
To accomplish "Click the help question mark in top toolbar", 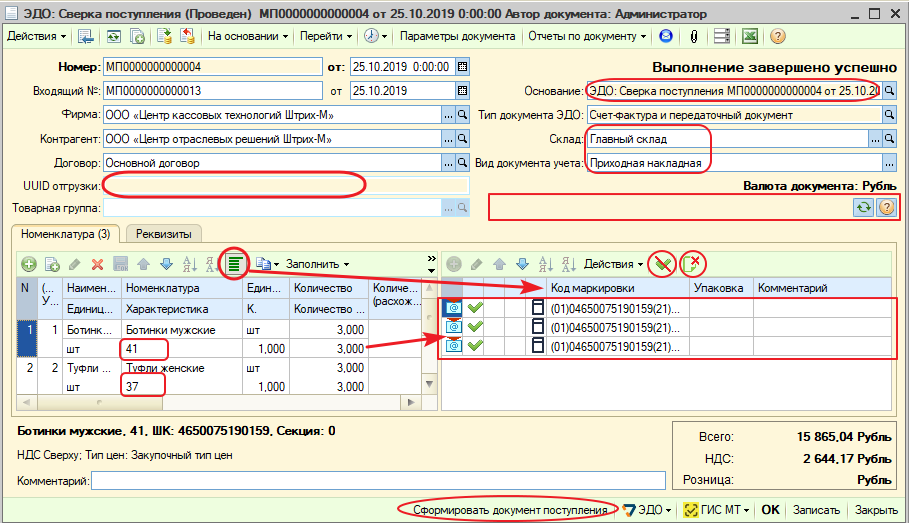I will [x=777, y=36].
